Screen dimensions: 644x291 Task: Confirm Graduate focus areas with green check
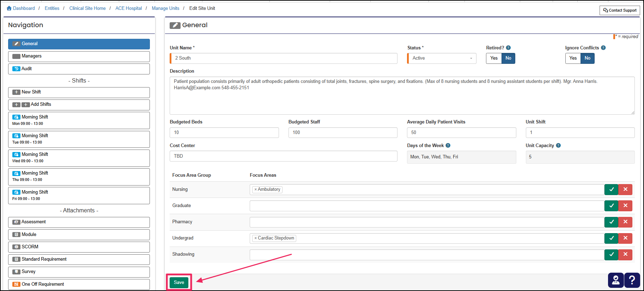(611, 206)
